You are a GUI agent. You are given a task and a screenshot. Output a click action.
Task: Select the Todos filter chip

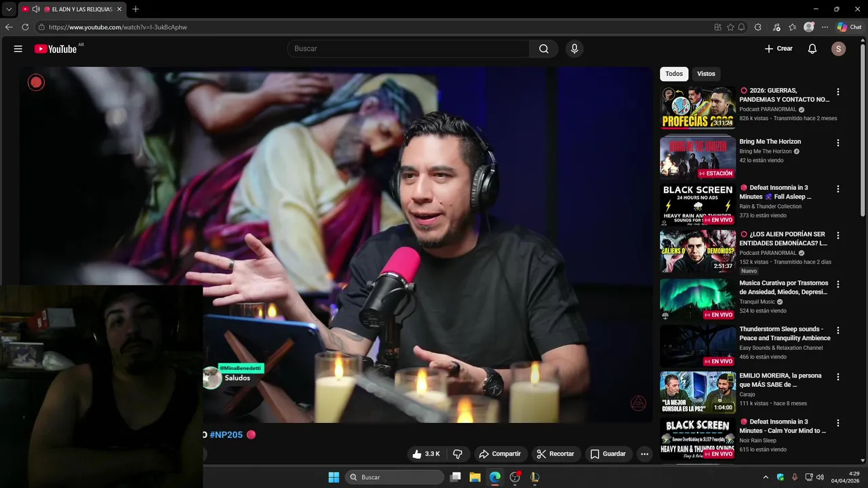674,74
